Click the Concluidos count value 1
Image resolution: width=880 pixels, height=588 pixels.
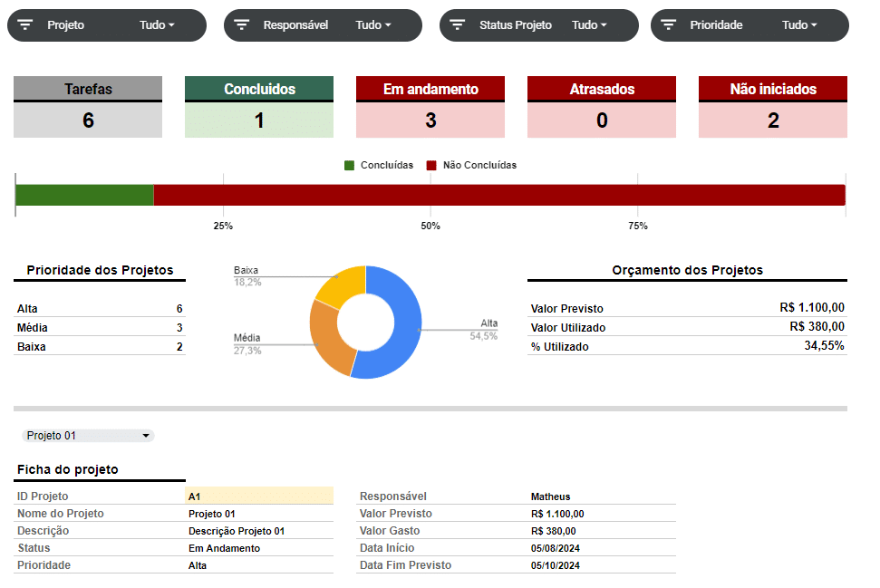coord(259,120)
